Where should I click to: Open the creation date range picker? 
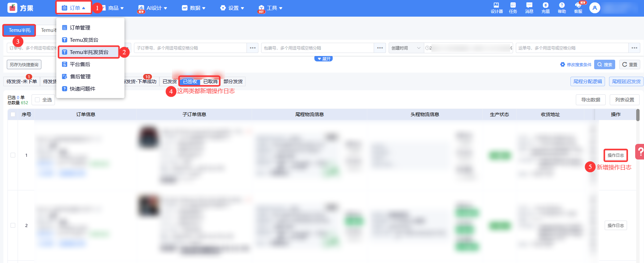point(468,48)
